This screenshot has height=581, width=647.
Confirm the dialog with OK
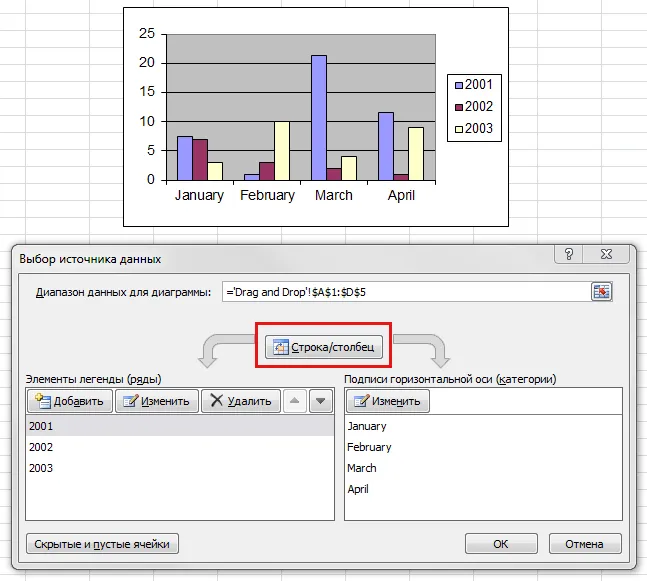(501, 544)
